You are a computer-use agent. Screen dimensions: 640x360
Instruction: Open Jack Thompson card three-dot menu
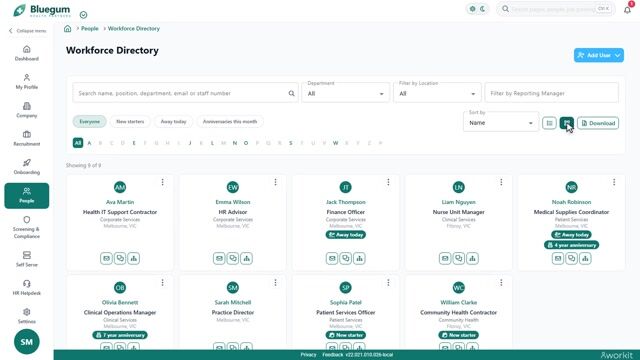(388, 182)
